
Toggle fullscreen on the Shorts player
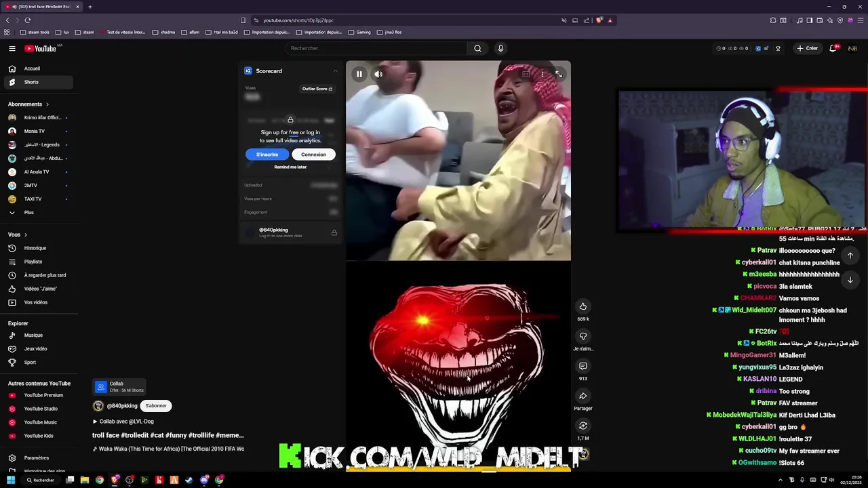pyautogui.click(x=559, y=74)
